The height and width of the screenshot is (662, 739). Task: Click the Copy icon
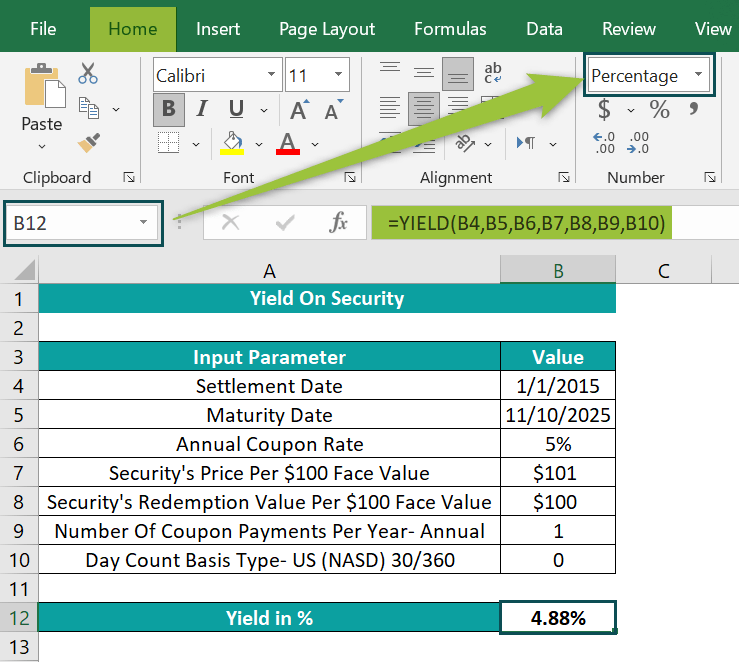click(x=89, y=108)
